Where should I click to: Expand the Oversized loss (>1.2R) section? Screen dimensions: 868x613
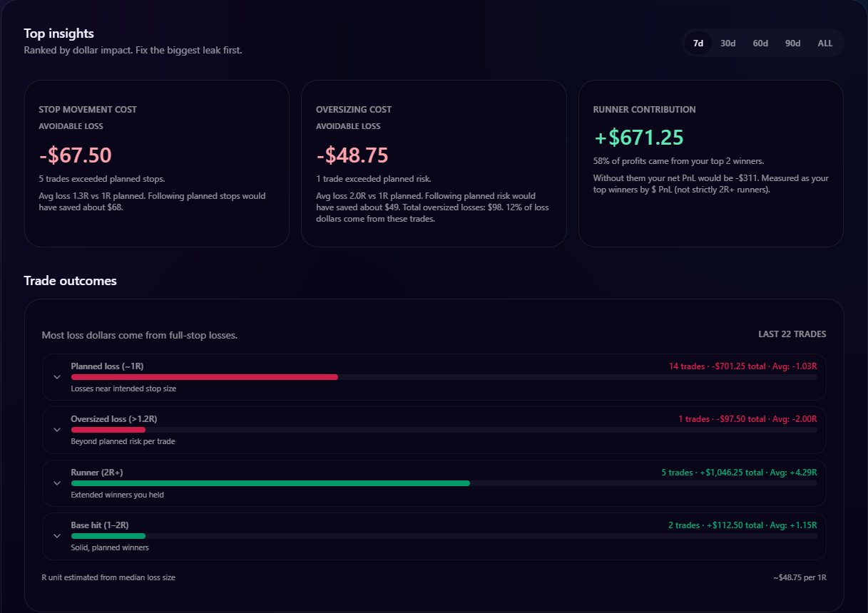(57, 429)
